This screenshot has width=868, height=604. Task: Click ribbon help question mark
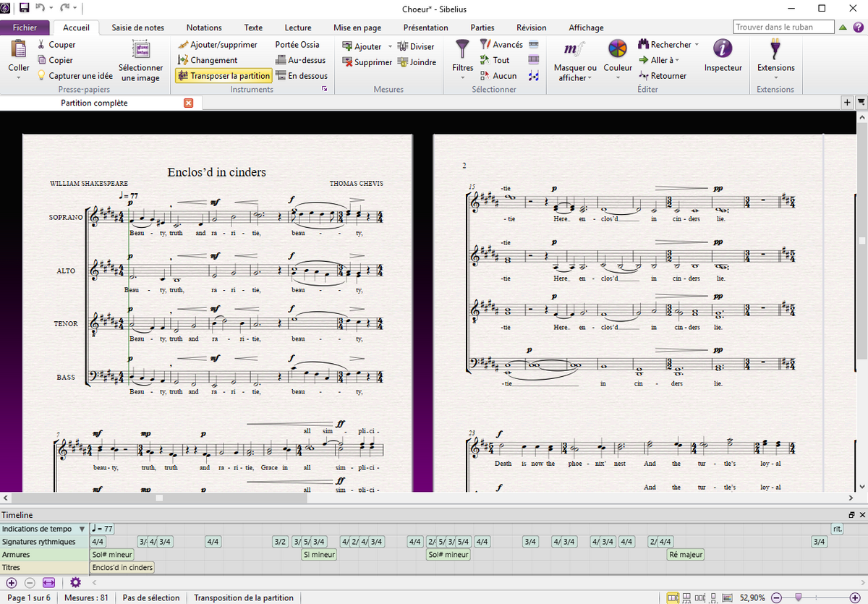coord(857,27)
